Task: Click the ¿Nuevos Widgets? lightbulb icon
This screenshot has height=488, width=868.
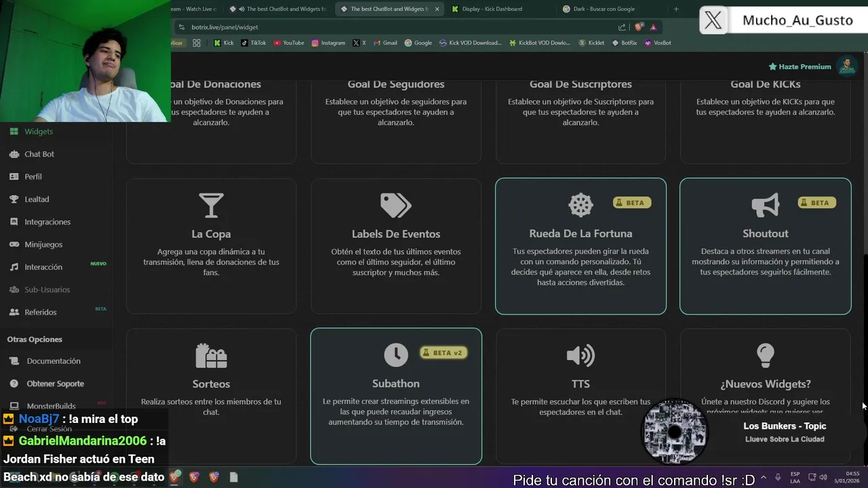Action: point(766,355)
